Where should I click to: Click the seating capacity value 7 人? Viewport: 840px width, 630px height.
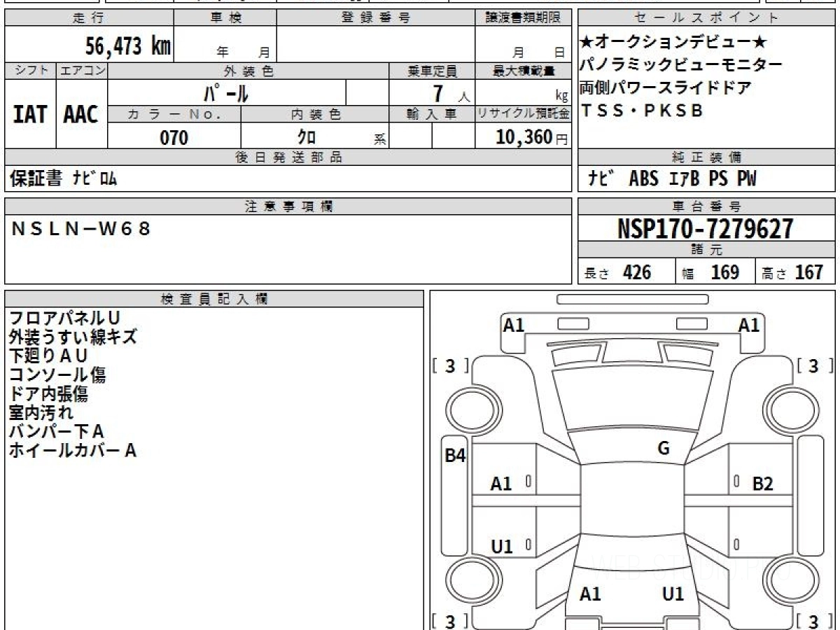(x=452, y=93)
